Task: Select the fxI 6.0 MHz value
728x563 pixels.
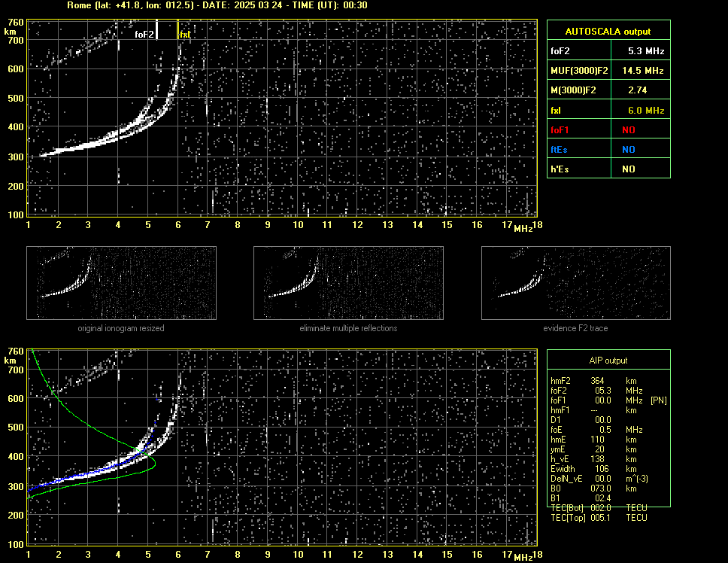Action: tap(646, 111)
